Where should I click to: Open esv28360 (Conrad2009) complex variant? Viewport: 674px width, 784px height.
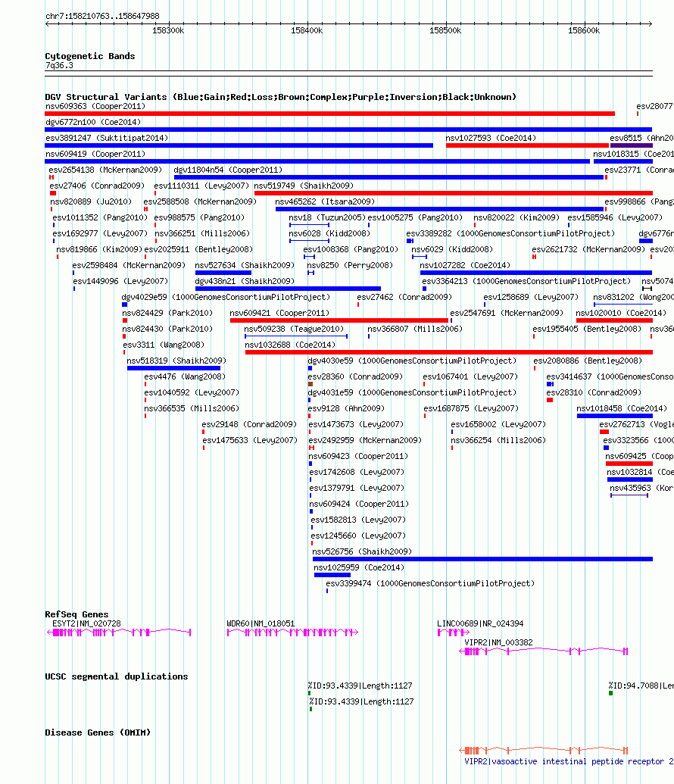click(x=355, y=377)
